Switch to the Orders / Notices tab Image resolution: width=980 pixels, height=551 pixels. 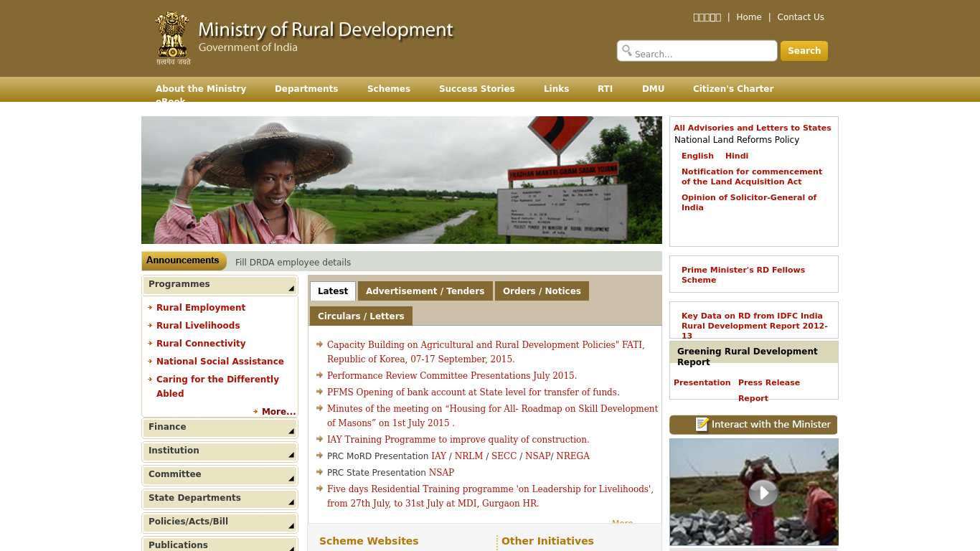point(542,291)
